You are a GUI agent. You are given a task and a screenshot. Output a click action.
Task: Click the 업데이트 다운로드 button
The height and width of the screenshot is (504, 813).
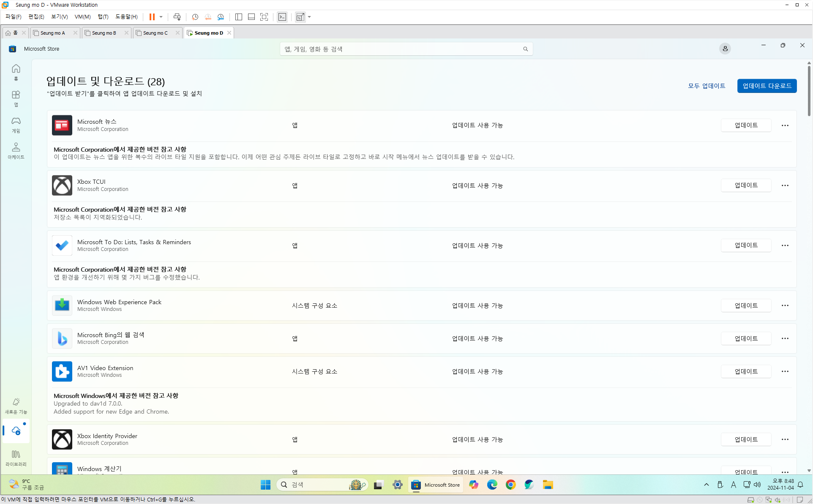[767, 86]
